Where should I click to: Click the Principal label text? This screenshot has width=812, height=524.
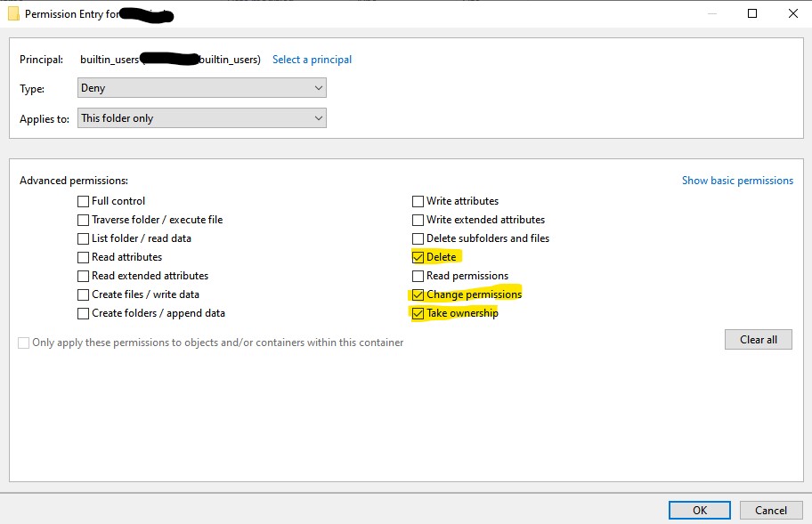coord(42,60)
